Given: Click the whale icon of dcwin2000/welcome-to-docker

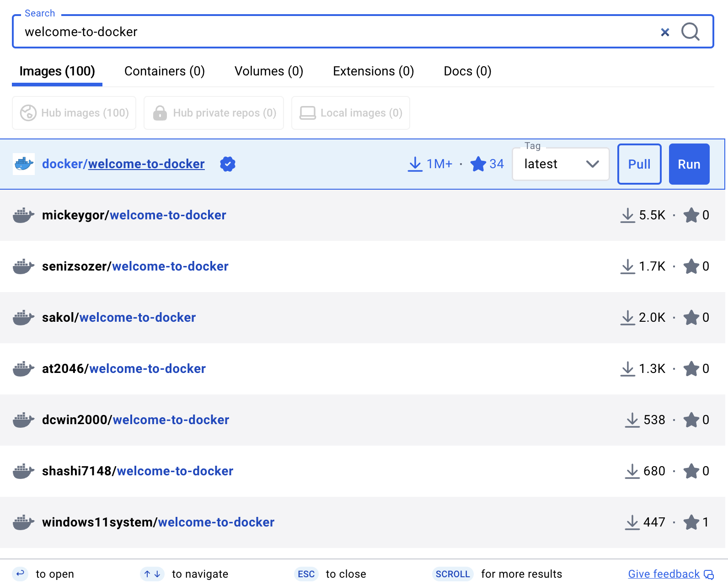Looking at the screenshot, I should [x=24, y=420].
